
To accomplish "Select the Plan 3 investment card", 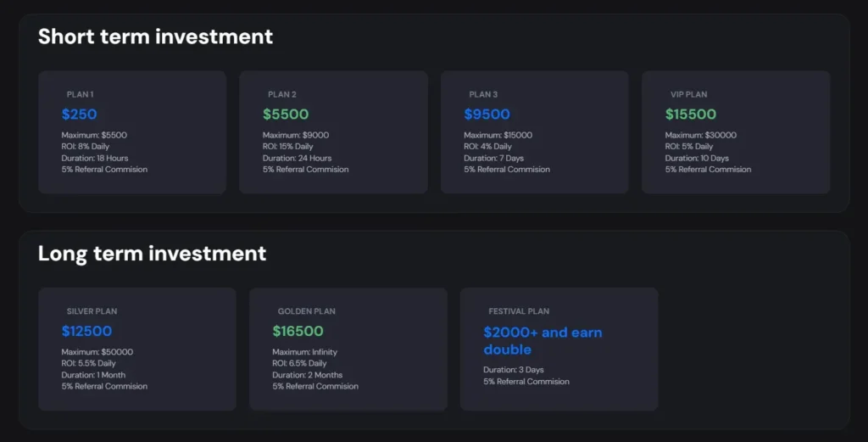I will click(534, 131).
